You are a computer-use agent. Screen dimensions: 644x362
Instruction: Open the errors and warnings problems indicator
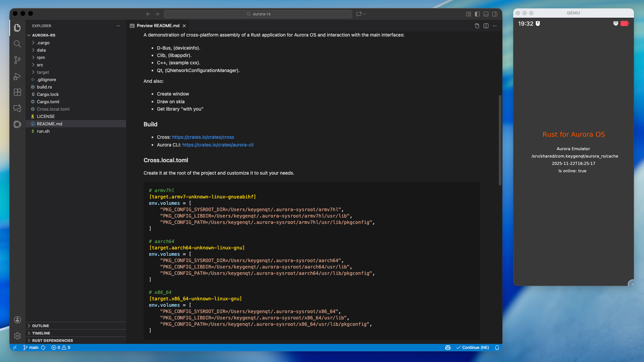(61, 348)
